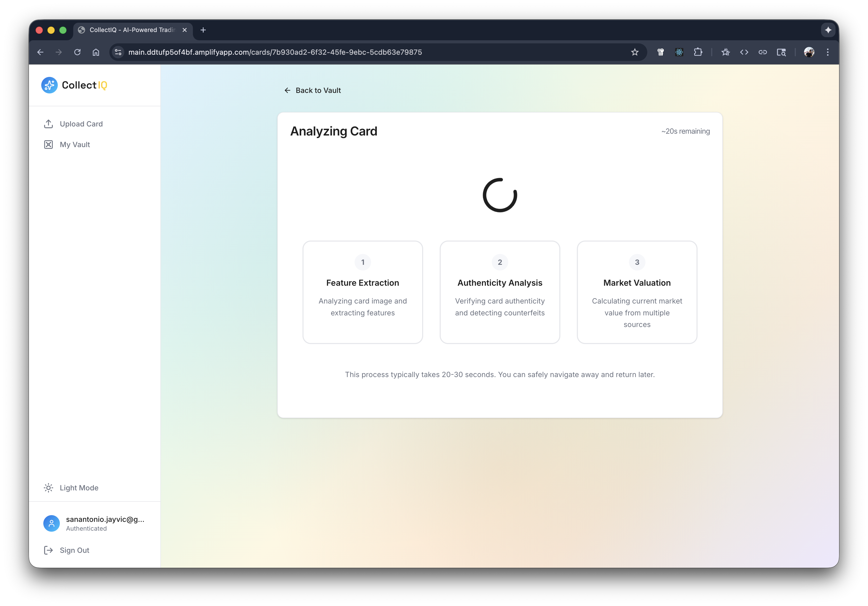This screenshot has height=606, width=868.
Task: Click the CollectIQ sparkle logo icon
Action: coord(50,85)
